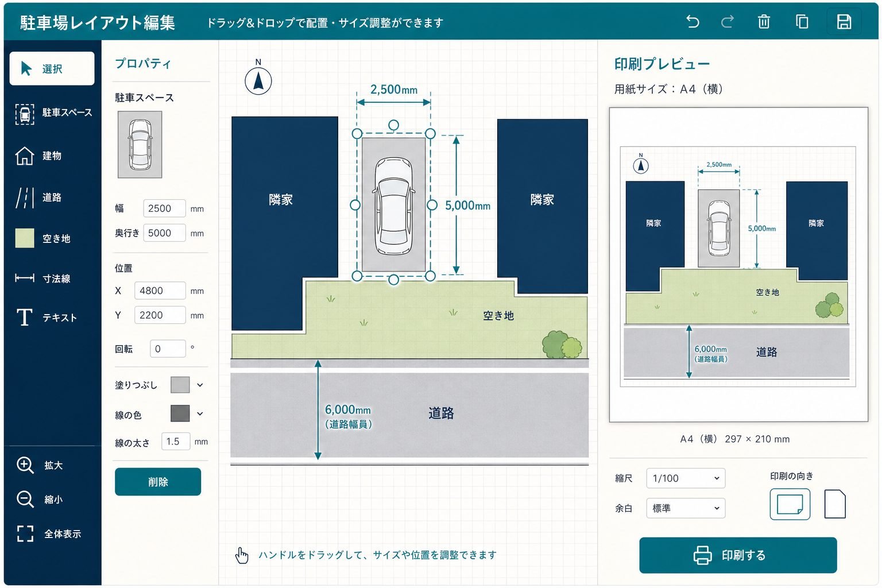Zoom out with 縮小
882x588 pixels.
(x=40, y=500)
